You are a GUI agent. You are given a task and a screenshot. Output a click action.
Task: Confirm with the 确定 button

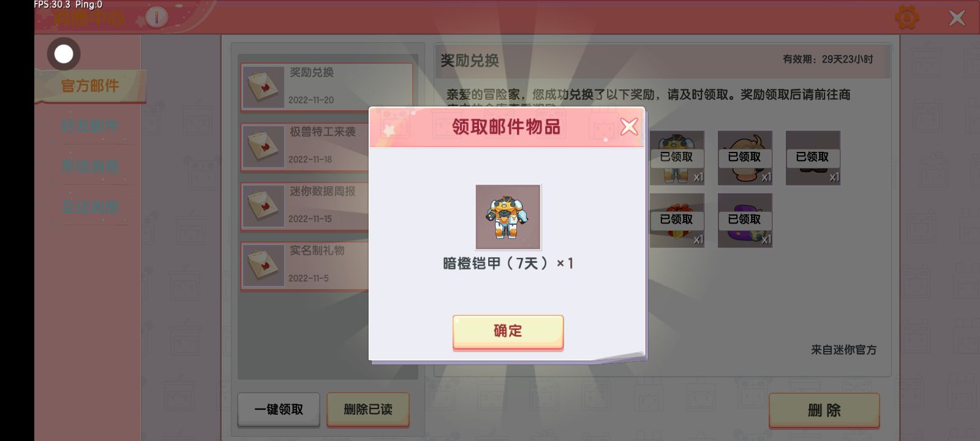pos(508,331)
